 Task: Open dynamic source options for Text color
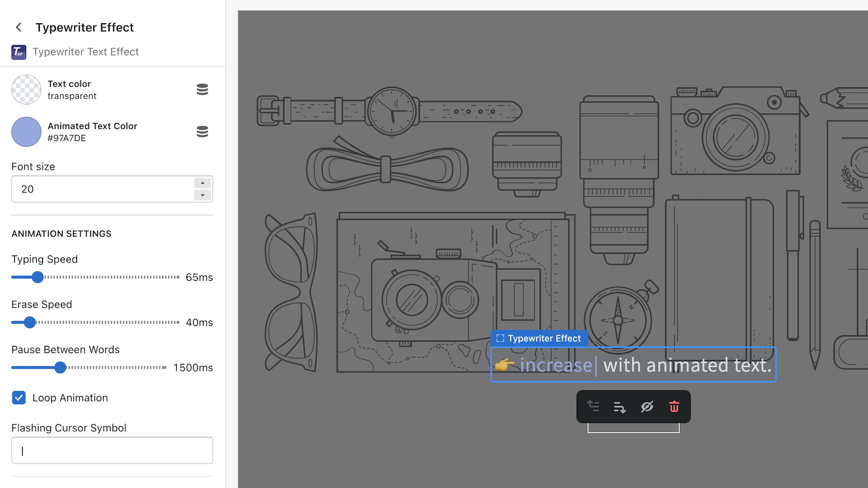click(x=202, y=89)
